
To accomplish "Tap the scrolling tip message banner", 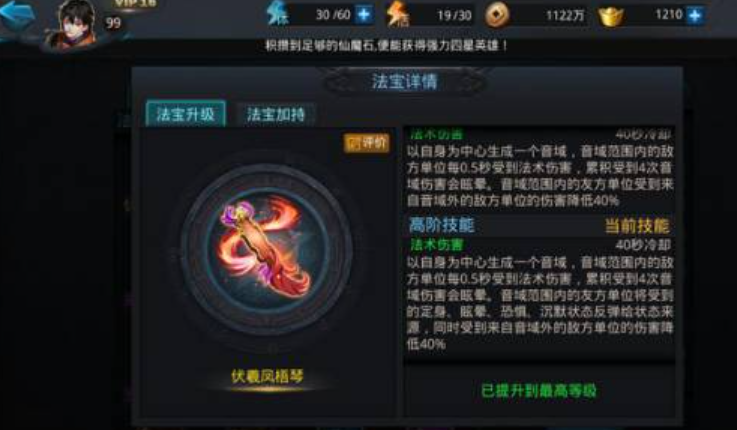I will click(386, 46).
